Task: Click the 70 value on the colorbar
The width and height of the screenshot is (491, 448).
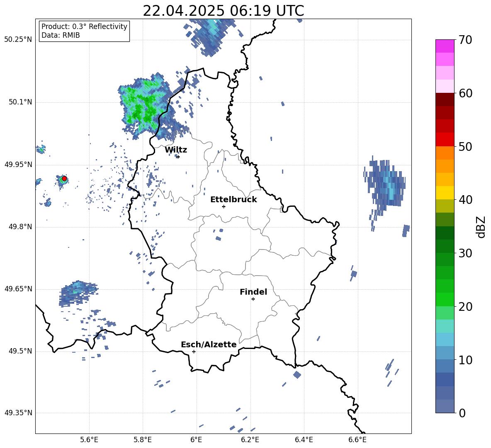Action: (x=465, y=40)
